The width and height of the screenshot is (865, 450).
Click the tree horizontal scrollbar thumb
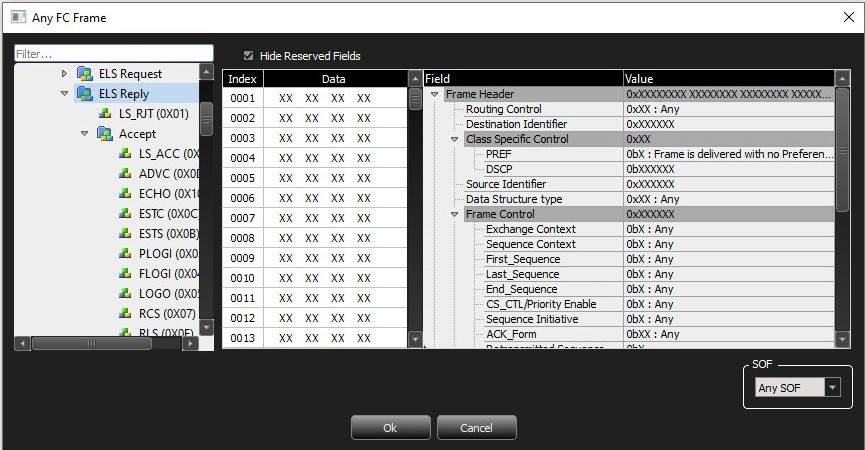pyautogui.click(x=92, y=344)
